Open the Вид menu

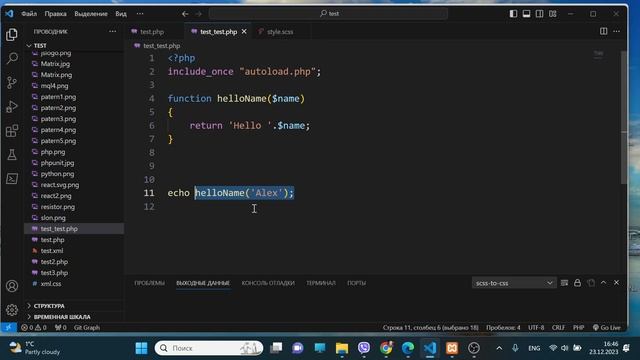121,14
